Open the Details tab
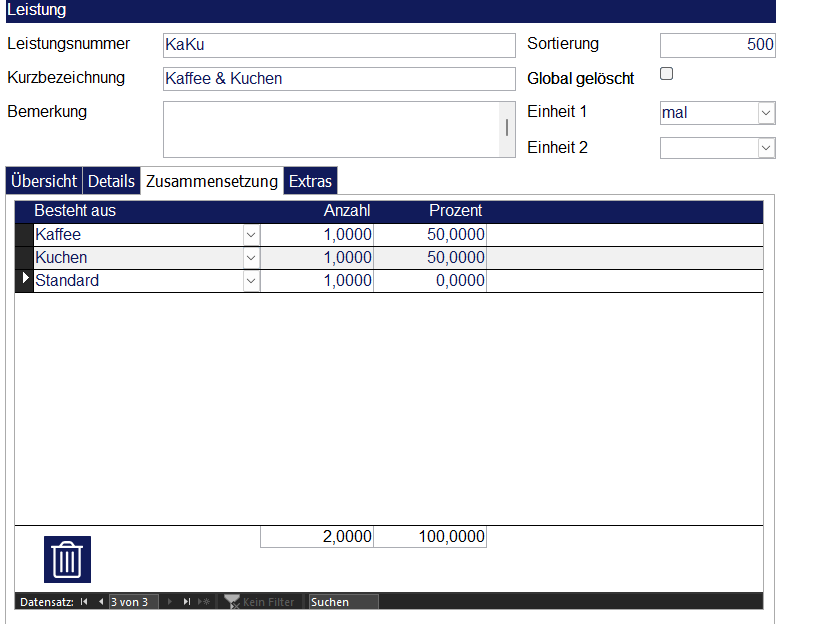This screenshot has width=822, height=624. coord(111,181)
